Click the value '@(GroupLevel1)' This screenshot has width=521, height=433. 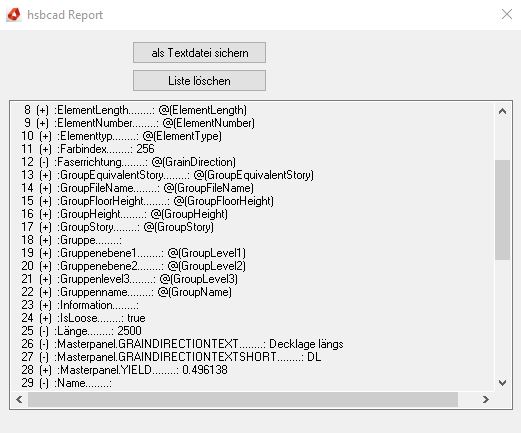coord(207,253)
